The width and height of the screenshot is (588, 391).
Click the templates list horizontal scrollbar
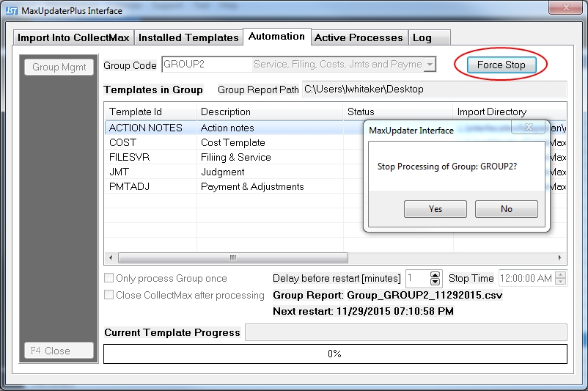(x=233, y=257)
